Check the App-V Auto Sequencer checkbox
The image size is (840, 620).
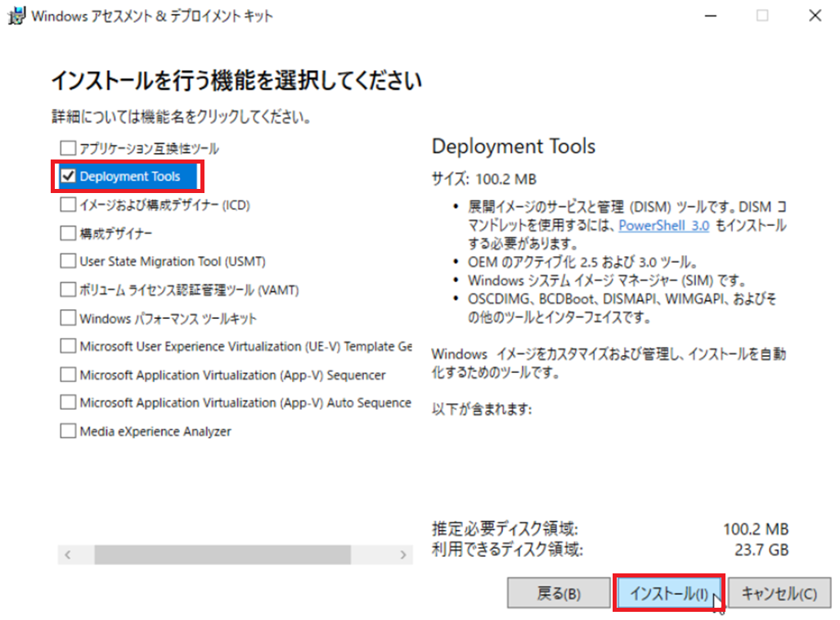click(x=68, y=402)
